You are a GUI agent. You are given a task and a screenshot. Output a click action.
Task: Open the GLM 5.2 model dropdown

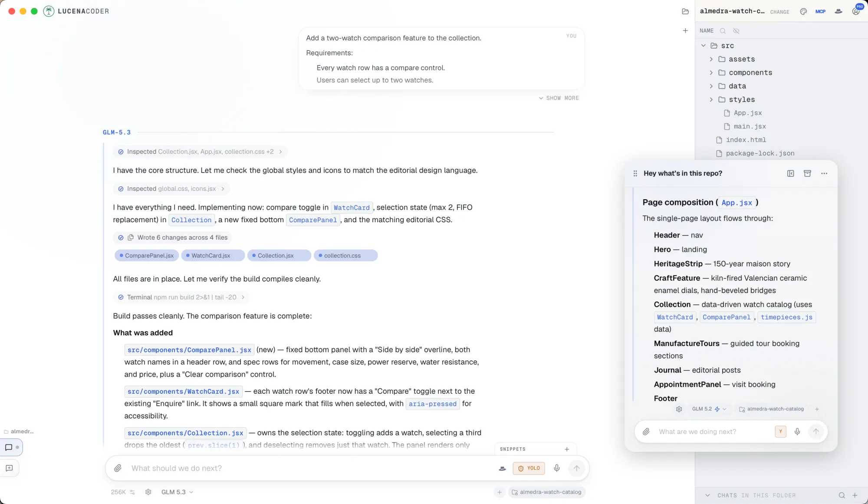[709, 409]
